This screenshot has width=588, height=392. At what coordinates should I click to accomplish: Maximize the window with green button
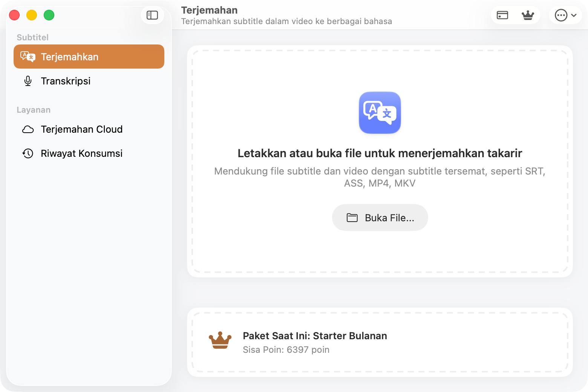tap(49, 15)
